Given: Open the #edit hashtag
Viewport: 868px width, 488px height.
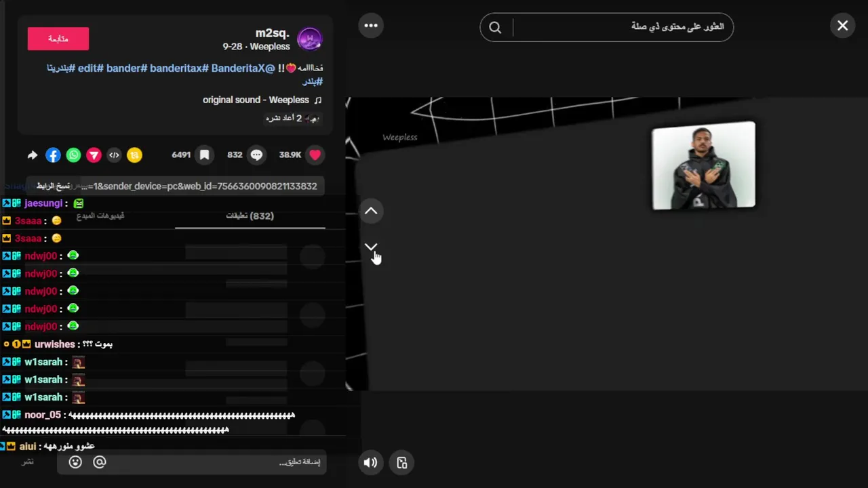Looking at the screenshot, I should coord(90,68).
